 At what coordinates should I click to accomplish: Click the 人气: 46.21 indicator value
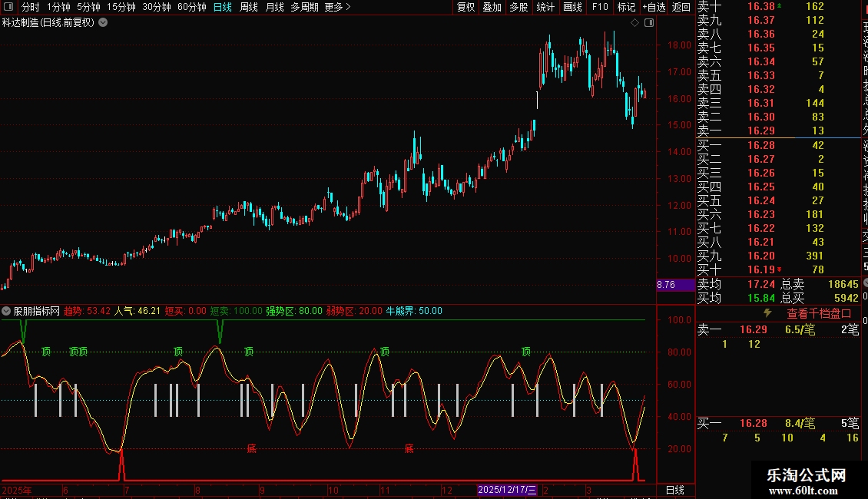coord(137,311)
